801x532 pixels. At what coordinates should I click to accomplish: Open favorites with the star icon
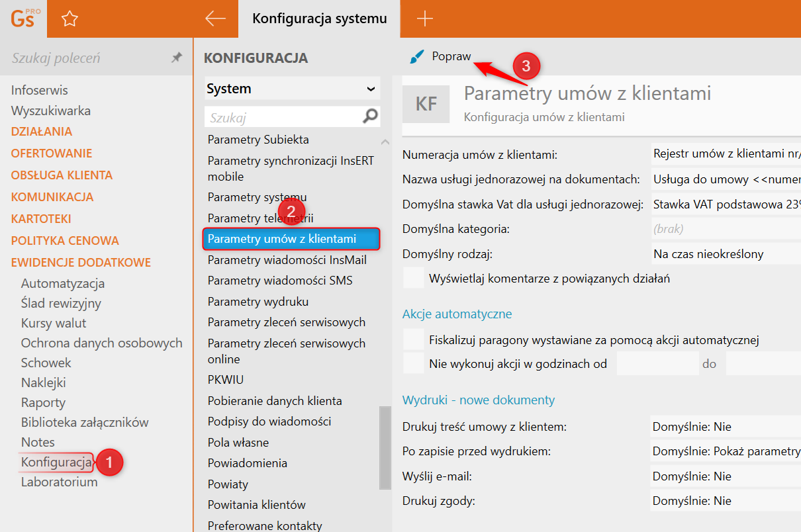[70, 19]
